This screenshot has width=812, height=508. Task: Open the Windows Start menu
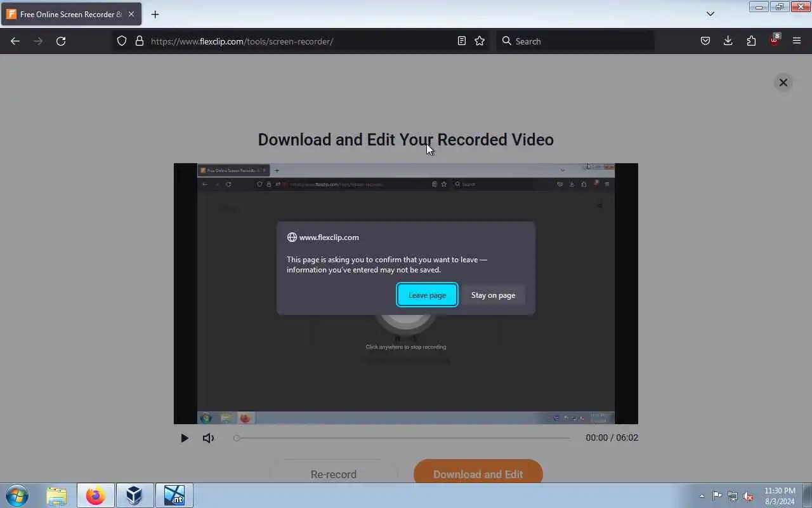(x=17, y=495)
